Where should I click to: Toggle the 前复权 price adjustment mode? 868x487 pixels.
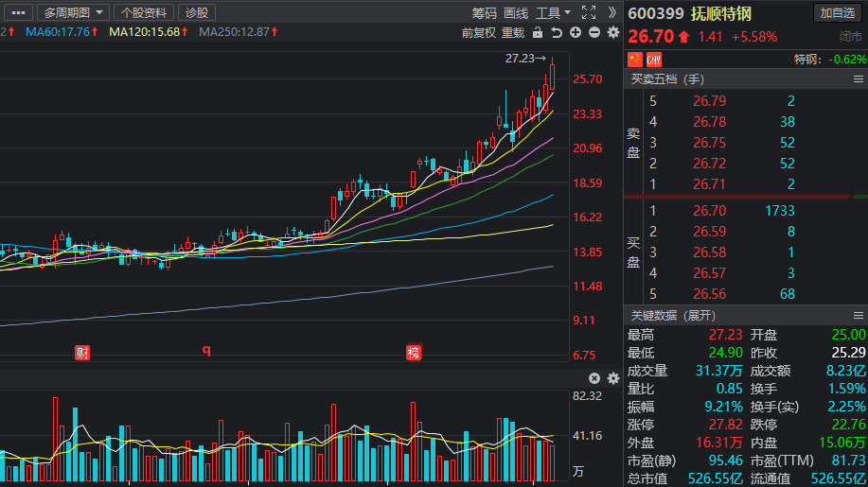pyautogui.click(x=479, y=32)
